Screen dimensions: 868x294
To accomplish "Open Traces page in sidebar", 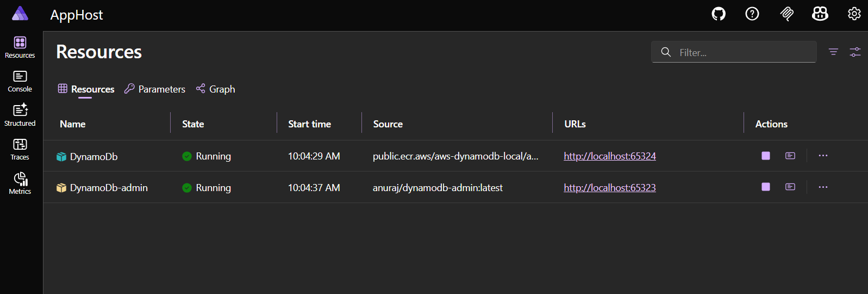I will tap(20, 149).
